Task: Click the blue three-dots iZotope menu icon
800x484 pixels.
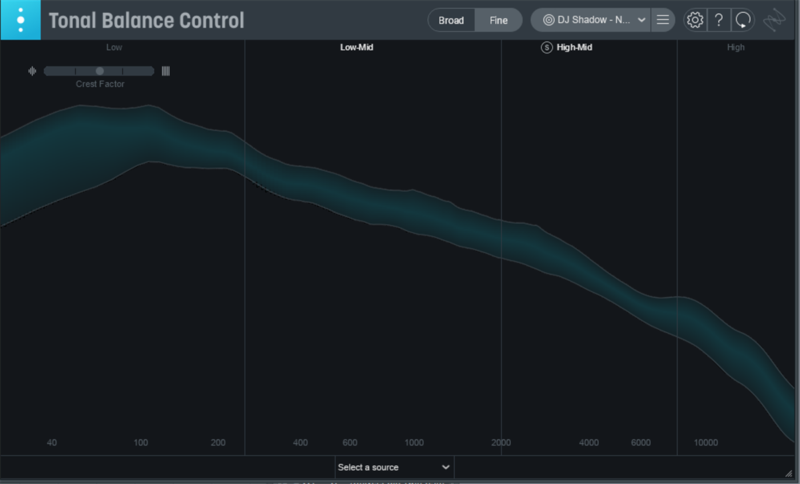Action: tap(20, 20)
